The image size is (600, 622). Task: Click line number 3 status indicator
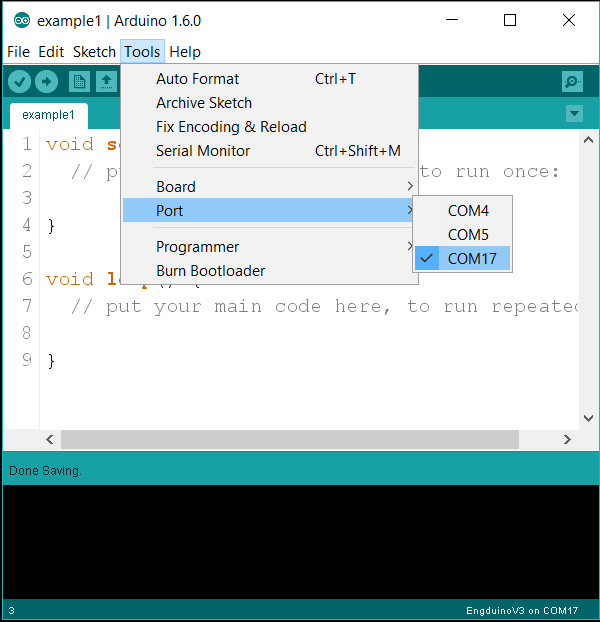point(12,610)
